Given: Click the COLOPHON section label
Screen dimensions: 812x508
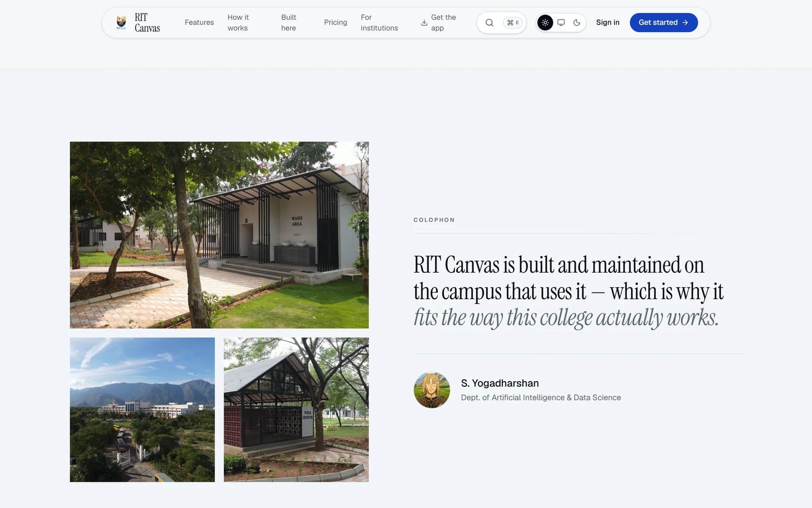Looking at the screenshot, I should [434, 220].
